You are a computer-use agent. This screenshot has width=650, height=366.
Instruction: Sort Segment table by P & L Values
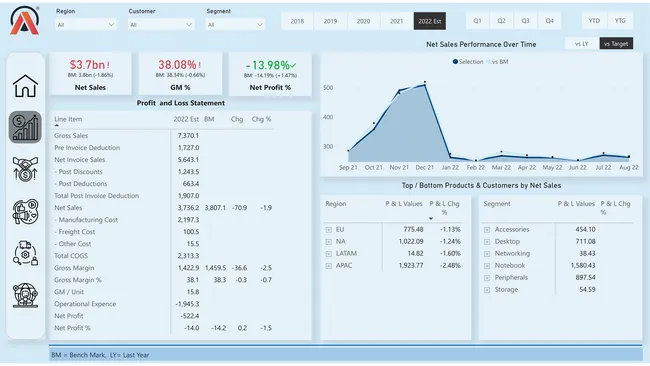click(x=576, y=204)
